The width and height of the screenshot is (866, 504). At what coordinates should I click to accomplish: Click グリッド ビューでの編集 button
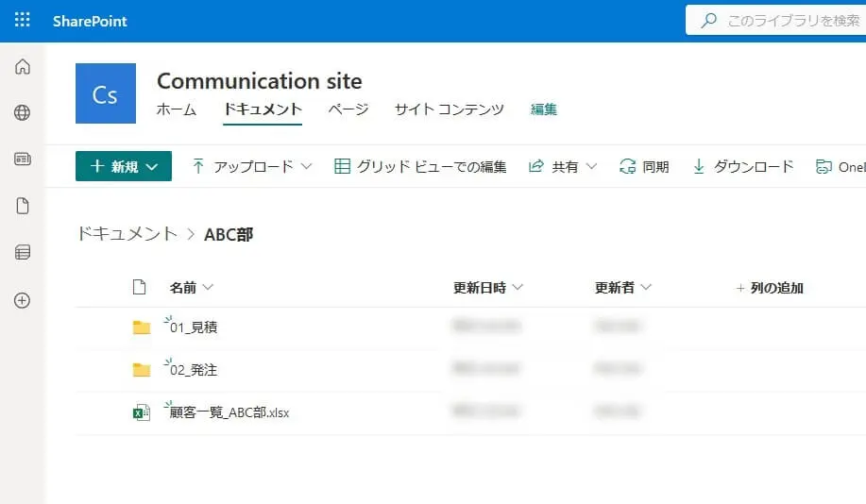point(420,166)
